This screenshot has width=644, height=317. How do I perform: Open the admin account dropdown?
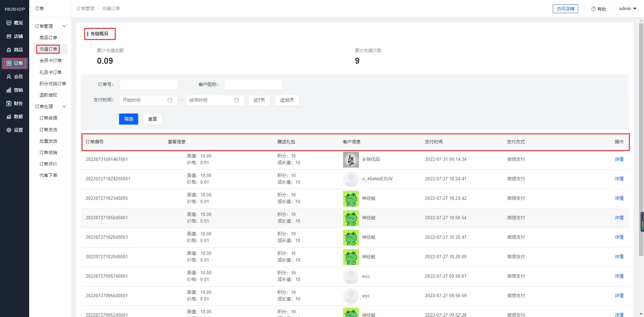click(x=628, y=9)
